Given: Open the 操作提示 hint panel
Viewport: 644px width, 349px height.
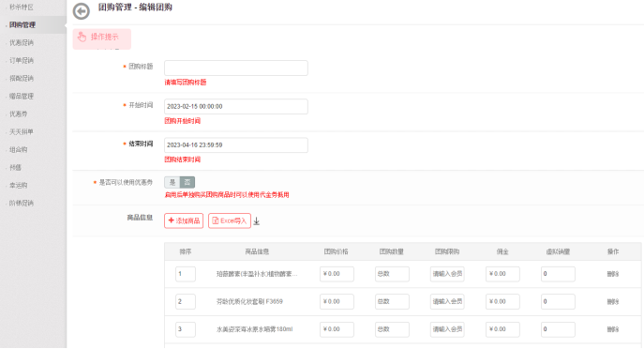Looking at the screenshot, I should [102, 38].
